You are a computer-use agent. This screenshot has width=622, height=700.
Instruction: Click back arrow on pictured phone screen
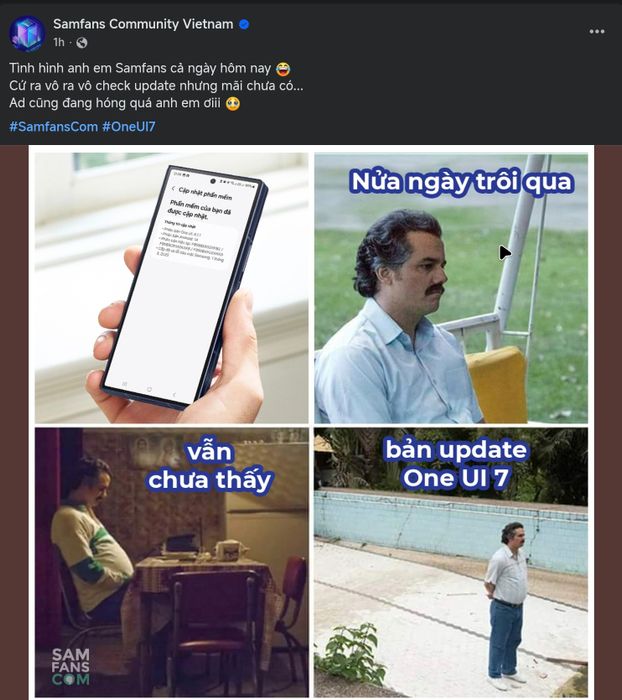click(x=173, y=188)
